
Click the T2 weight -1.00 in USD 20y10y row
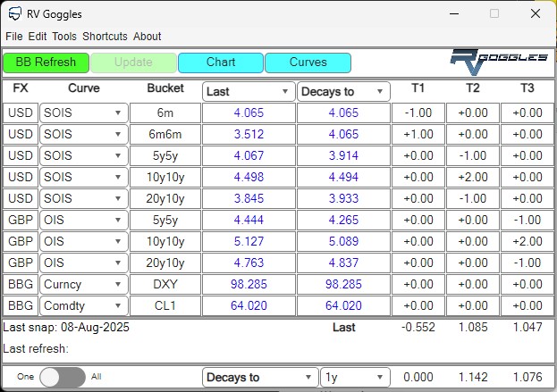point(473,198)
